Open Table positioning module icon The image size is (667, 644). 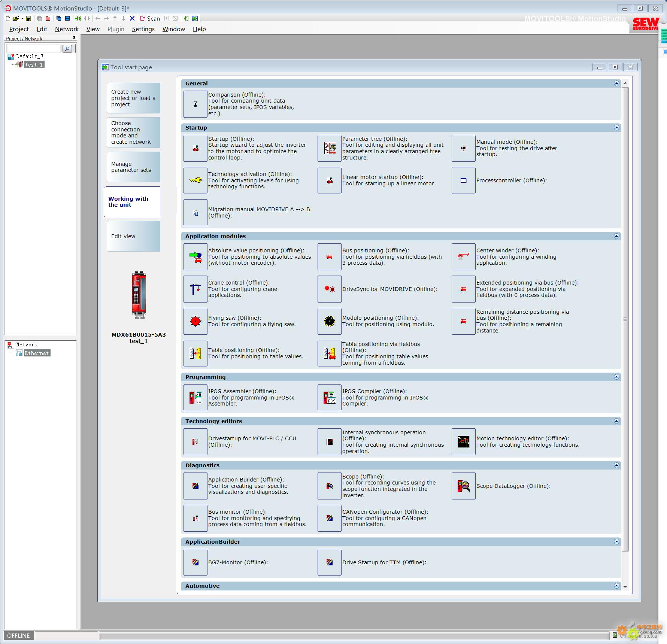coord(195,353)
